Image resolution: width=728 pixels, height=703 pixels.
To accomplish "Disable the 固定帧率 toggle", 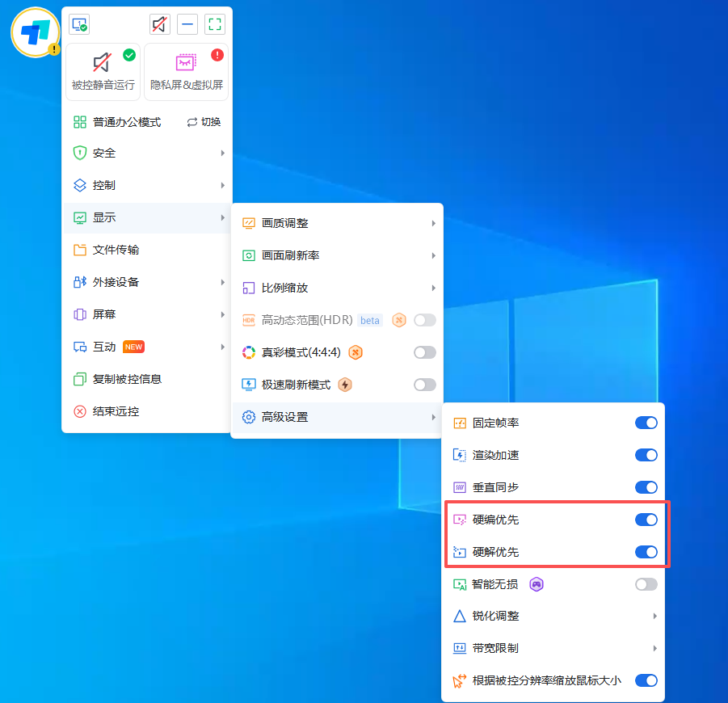I will [x=646, y=423].
